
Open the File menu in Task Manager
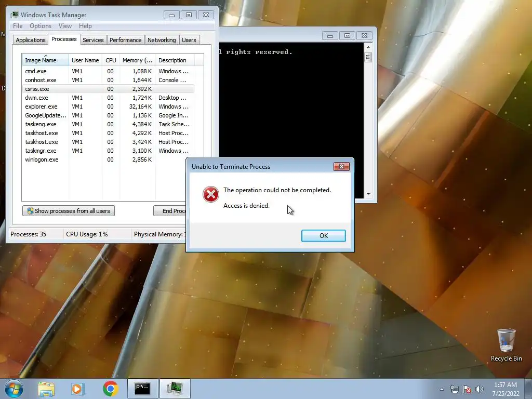click(18, 26)
